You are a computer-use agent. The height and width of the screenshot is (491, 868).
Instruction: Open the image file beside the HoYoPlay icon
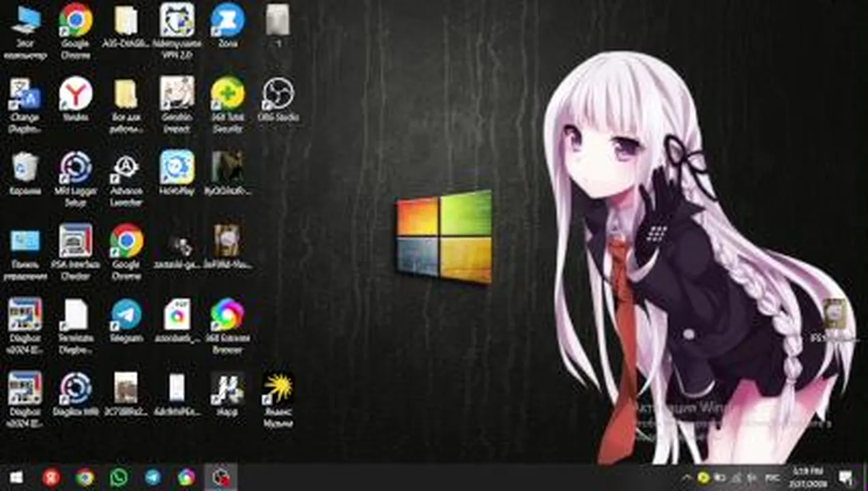[x=227, y=173]
